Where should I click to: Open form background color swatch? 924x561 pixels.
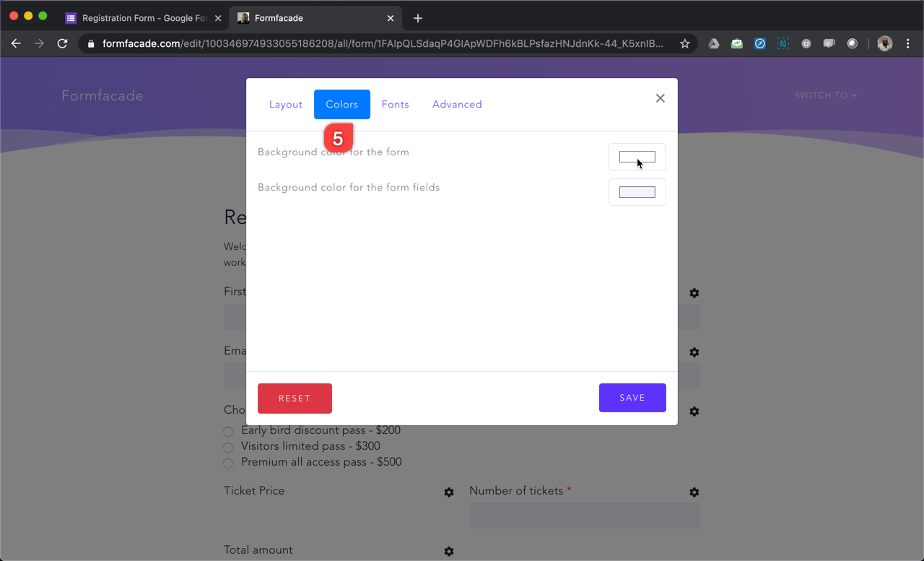click(637, 157)
